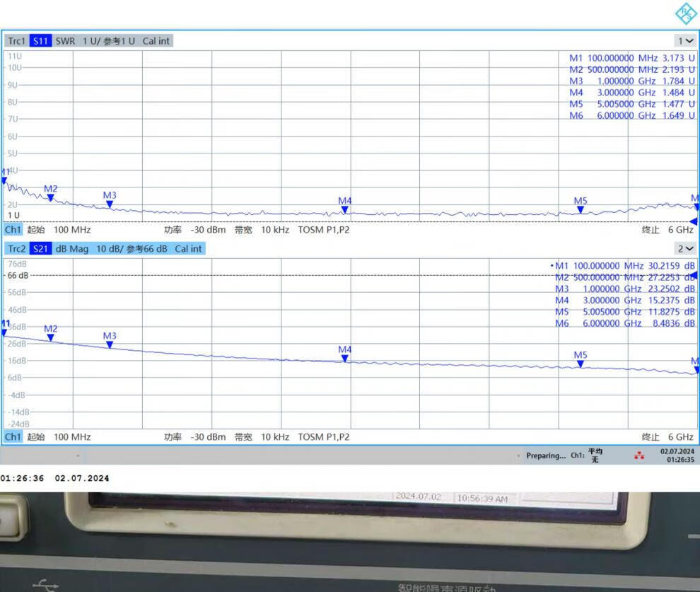Open diagram 2 dropdown chevron
The width and height of the screenshot is (700, 592).
[685, 248]
